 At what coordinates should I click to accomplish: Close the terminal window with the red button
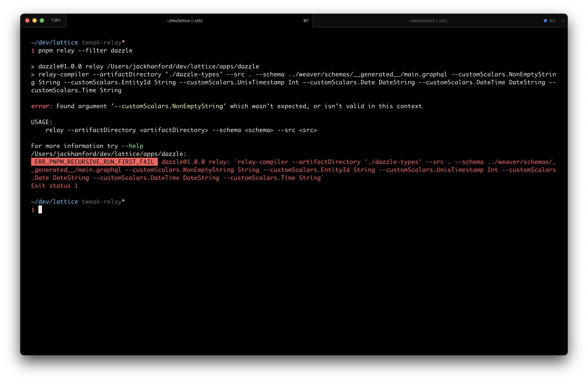coord(27,20)
